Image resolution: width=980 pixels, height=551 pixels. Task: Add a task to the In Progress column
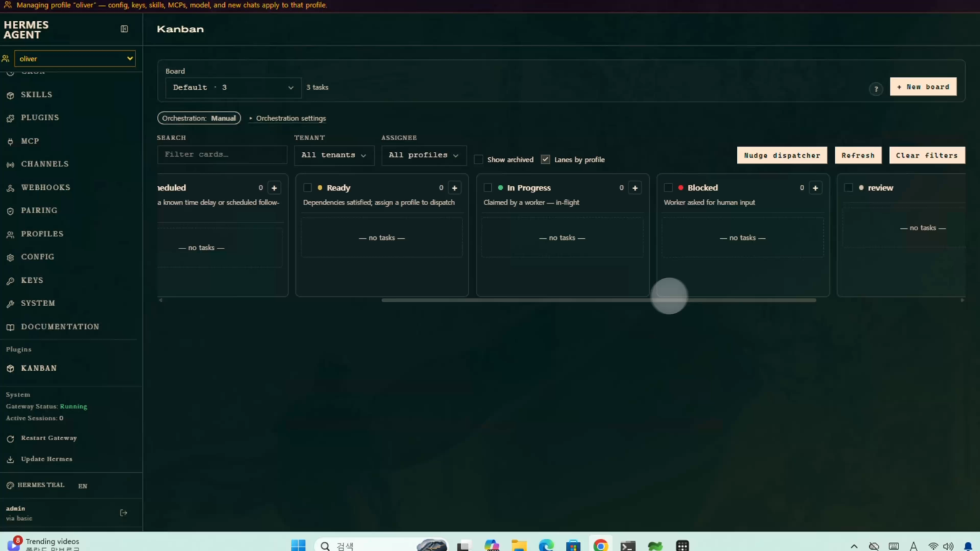(x=635, y=188)
